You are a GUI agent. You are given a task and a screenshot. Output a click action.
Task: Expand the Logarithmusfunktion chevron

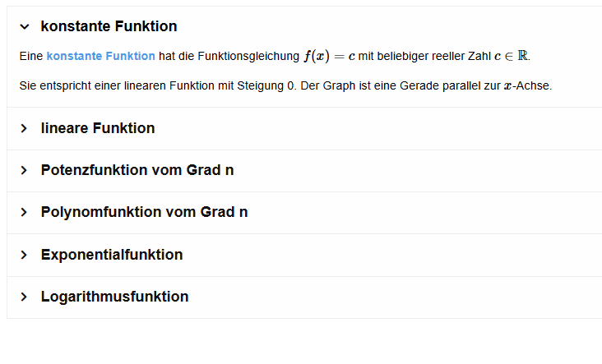tap(24, 297)
